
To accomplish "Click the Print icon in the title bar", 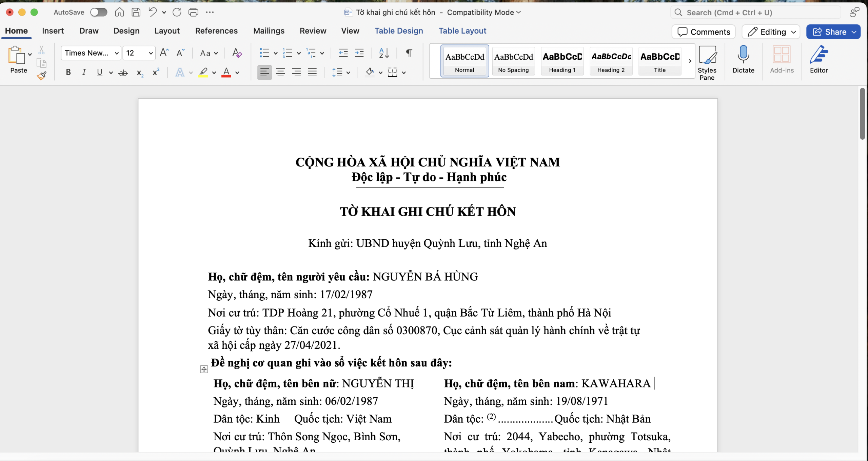I will click(193, 12).
